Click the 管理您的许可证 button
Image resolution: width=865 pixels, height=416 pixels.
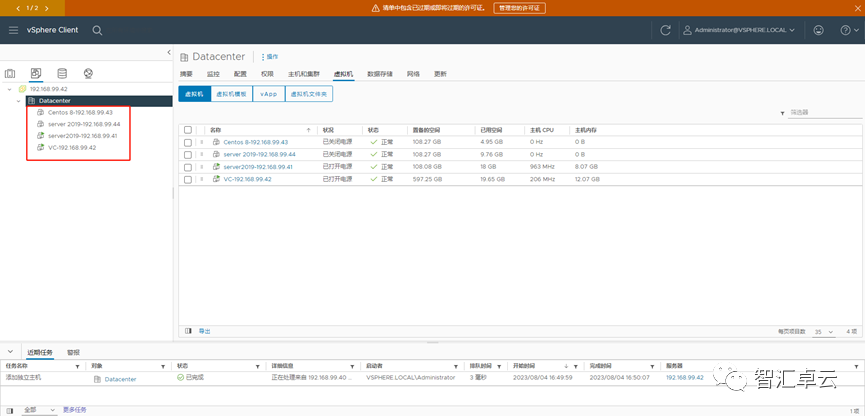tap(519, 8)
